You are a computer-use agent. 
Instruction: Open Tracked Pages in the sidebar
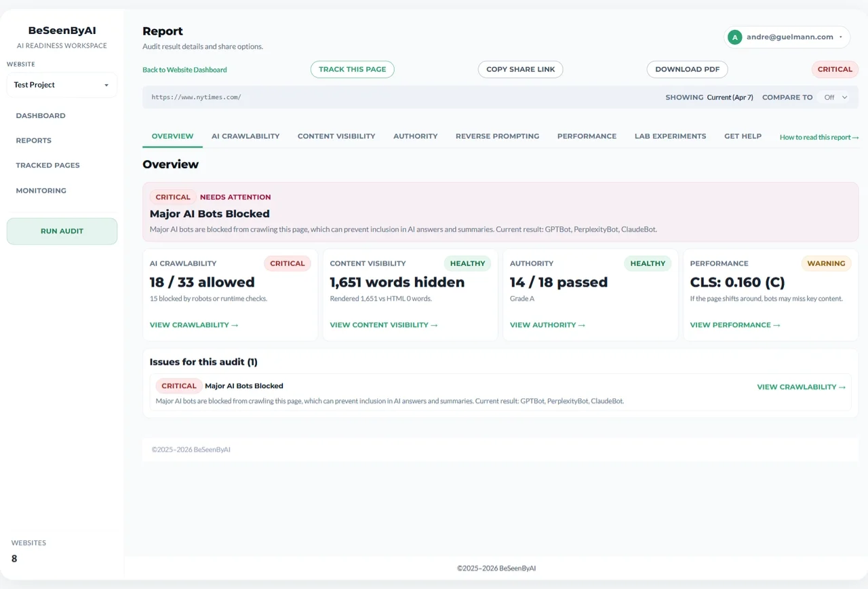47,166
